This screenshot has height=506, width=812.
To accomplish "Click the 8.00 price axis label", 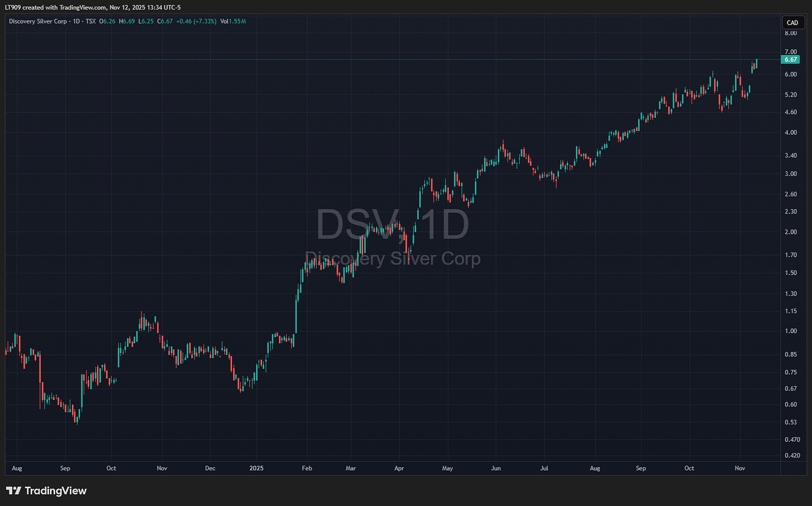I will (790, 33).
